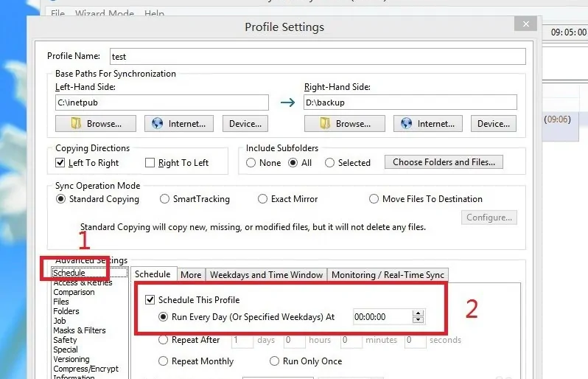The image size is (588, 379).
Task: Choose SmartTracking sync mode
Action: 164,198
